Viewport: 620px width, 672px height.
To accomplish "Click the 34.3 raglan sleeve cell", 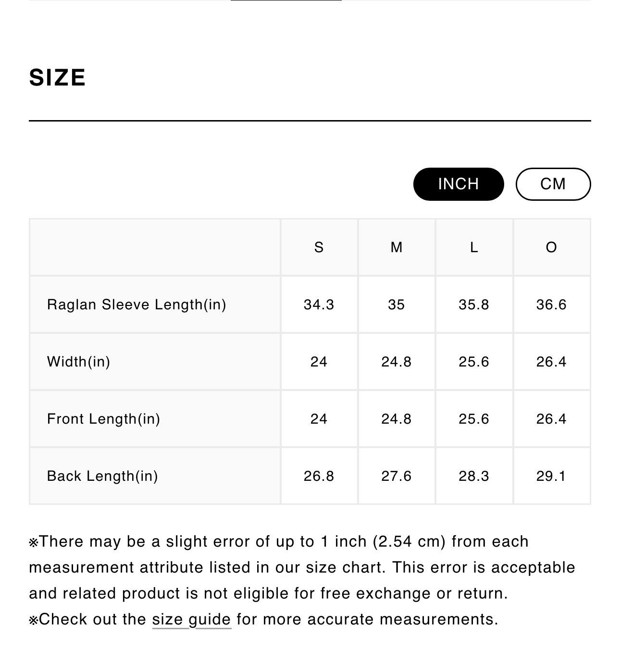I will click(319, 305).
